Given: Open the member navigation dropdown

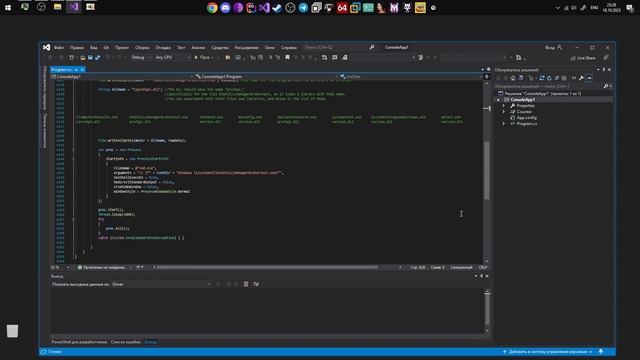Looking at the screenshot, I should [410, 76].
